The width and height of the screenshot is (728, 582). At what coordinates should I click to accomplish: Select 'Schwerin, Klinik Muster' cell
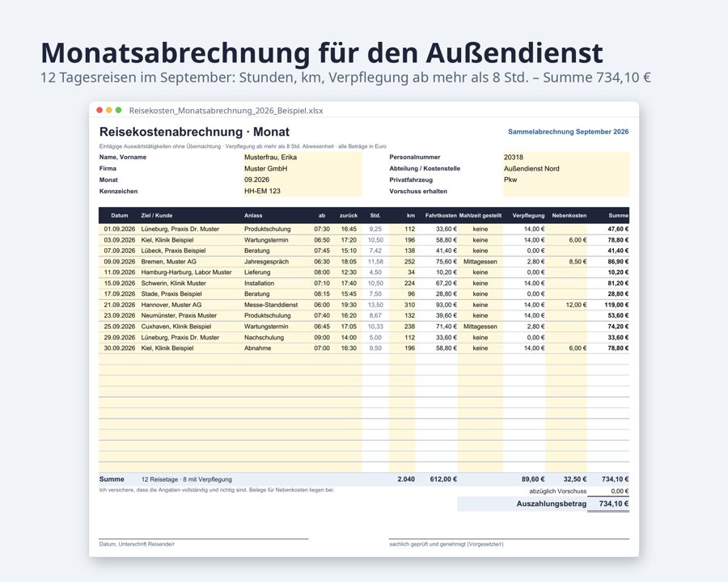pos(173,283)
